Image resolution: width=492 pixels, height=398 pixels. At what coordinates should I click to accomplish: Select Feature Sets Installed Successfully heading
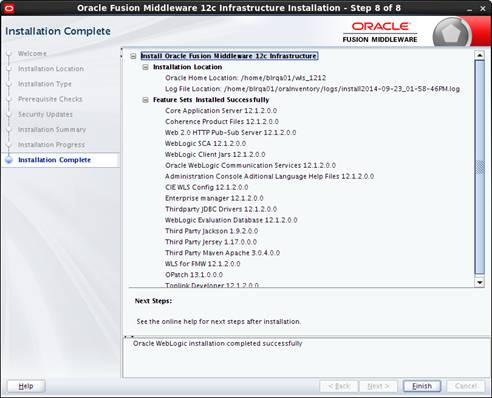point(211,100)
